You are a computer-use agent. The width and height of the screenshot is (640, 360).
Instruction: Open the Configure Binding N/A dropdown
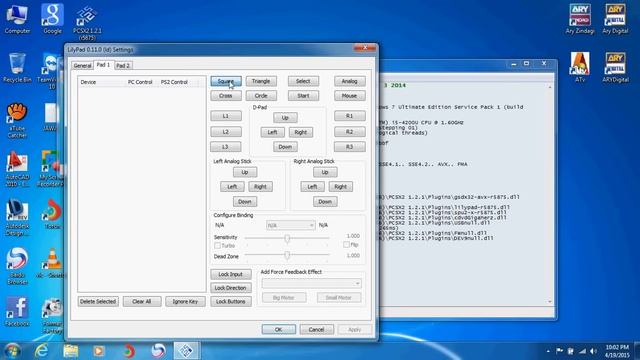tap(291, 225)
